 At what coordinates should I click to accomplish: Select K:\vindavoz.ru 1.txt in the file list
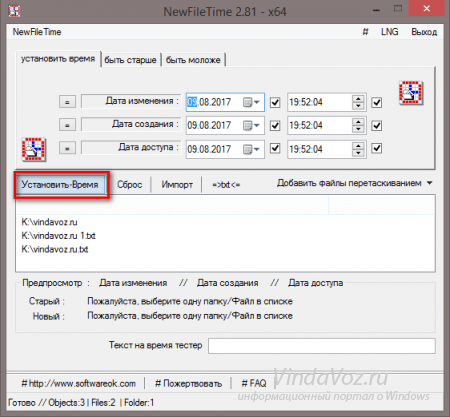[x=58, y=236]
